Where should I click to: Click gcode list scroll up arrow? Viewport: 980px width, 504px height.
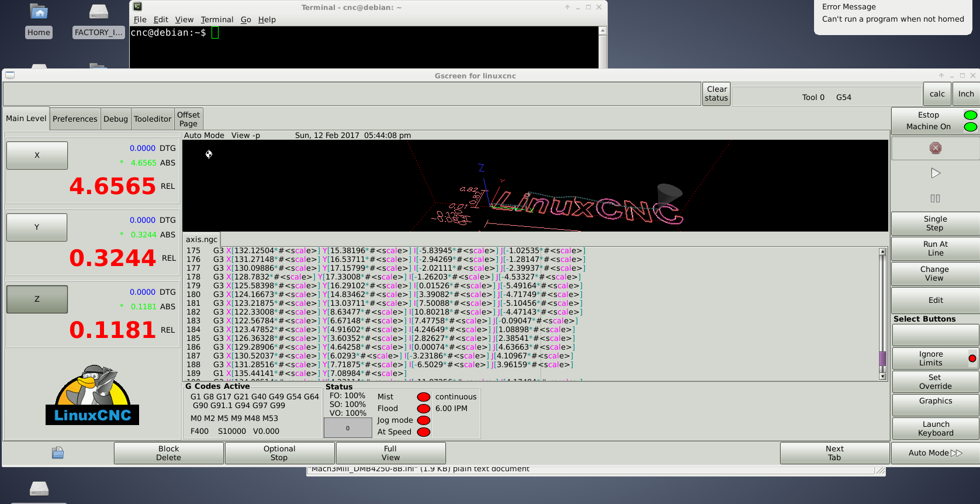point(882,252)
